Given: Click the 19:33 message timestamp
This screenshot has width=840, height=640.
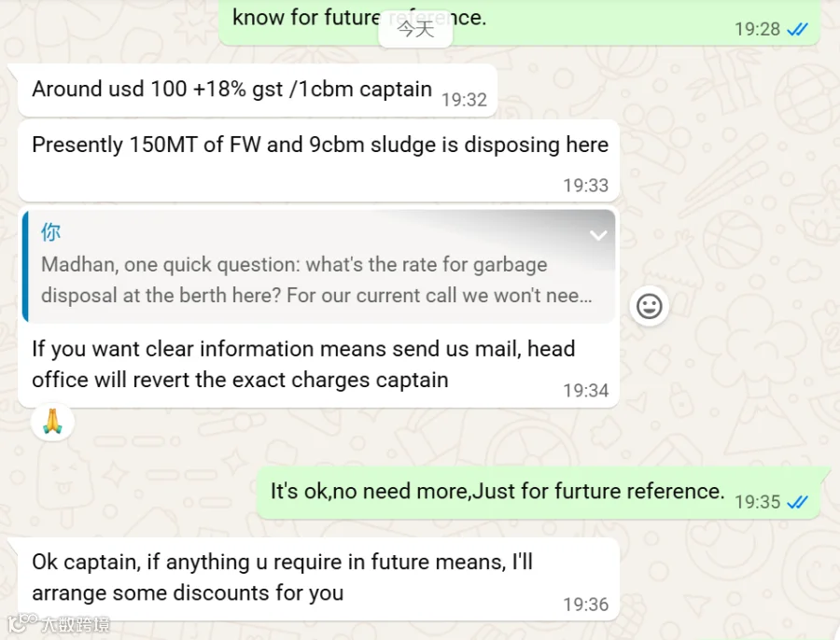Looking at the screenshot, I should pos(585,186).
